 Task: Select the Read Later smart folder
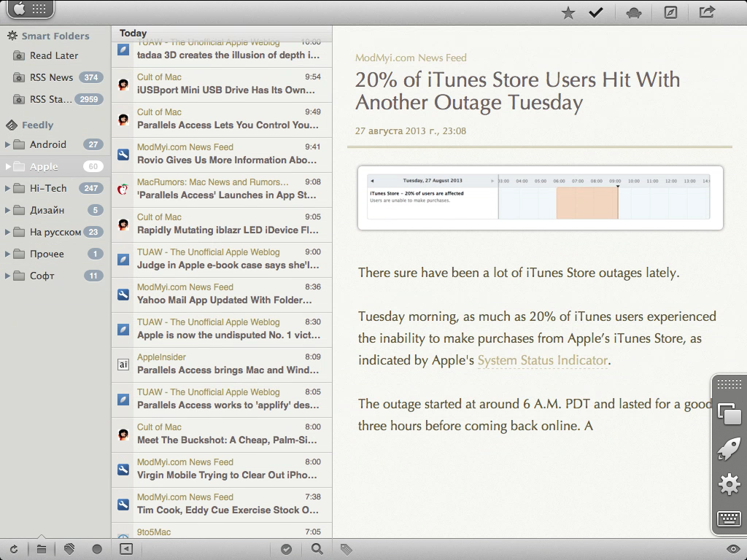click(x=53, y=55)
